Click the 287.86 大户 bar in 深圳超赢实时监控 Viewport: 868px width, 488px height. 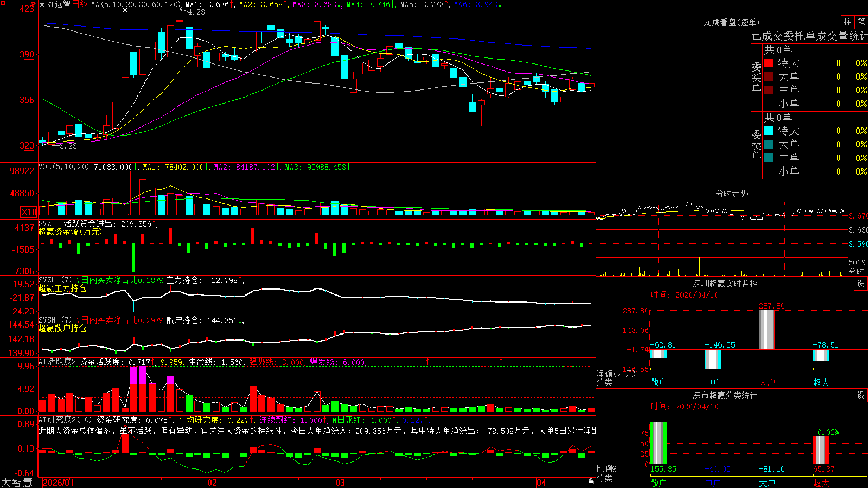tap(767, 330)
